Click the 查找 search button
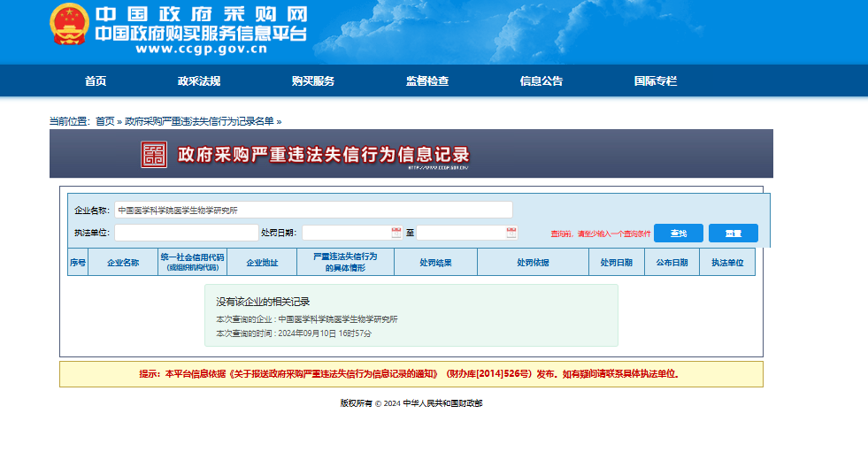This screenshot has height=452, width=868. 678,234
